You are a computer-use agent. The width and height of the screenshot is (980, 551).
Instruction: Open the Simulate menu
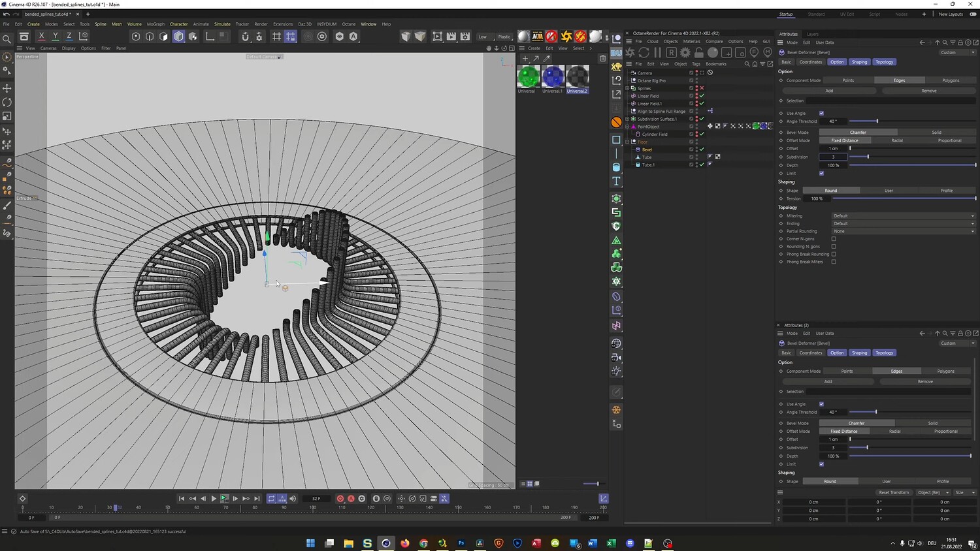pos(222,24)
